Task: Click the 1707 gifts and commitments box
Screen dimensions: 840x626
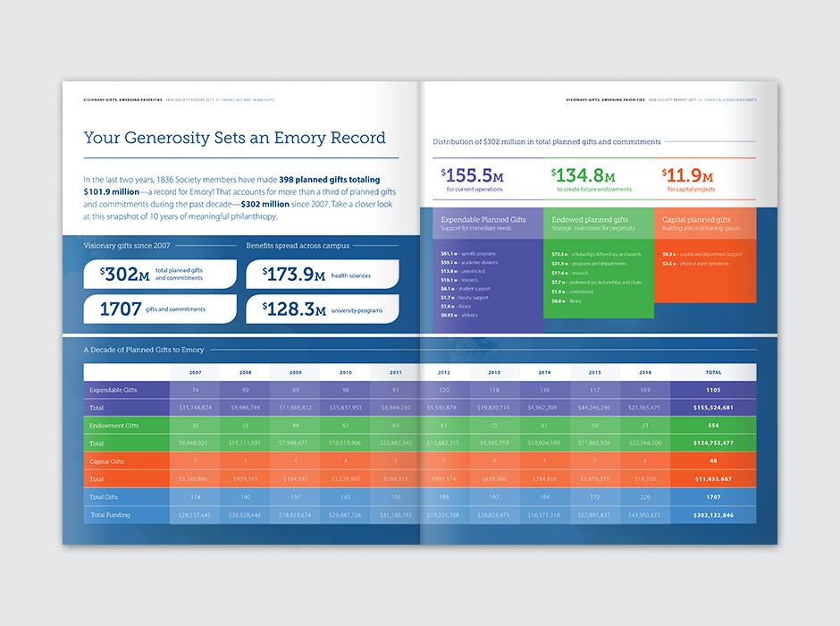Action: click(x=160, y=309)
